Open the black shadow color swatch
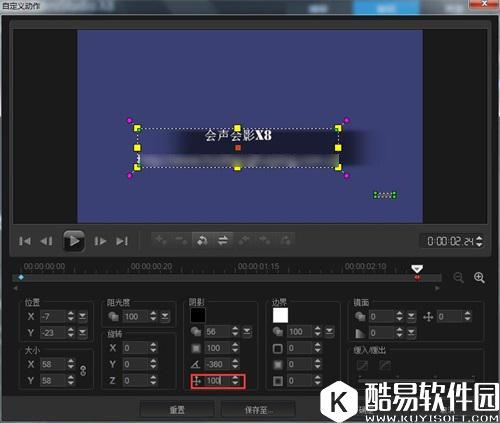This screenshot has height=423, width=500. 198,315
